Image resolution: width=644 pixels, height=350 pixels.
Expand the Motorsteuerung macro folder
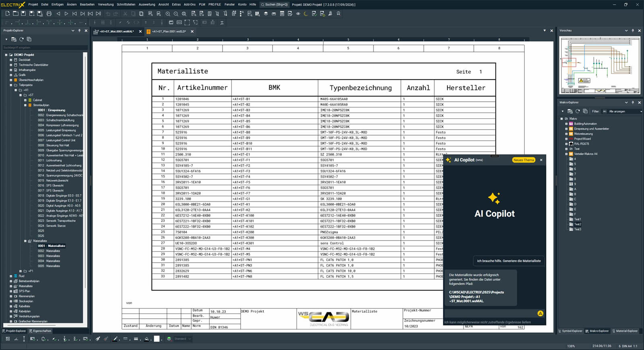[566, 134]
